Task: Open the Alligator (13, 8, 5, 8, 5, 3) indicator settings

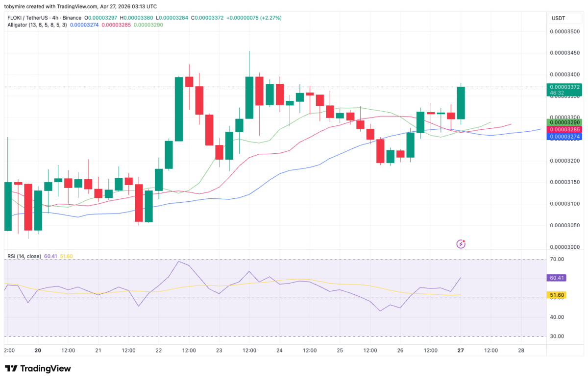Action: tap(38, 26)
